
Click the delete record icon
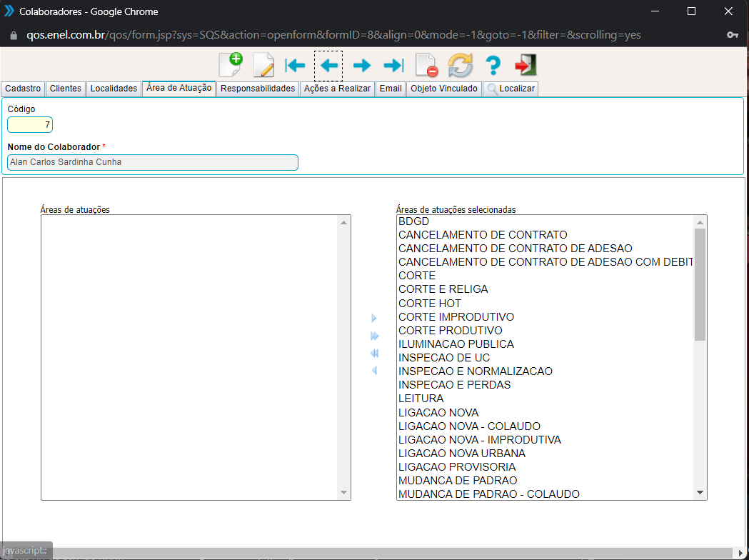point(426,66)
